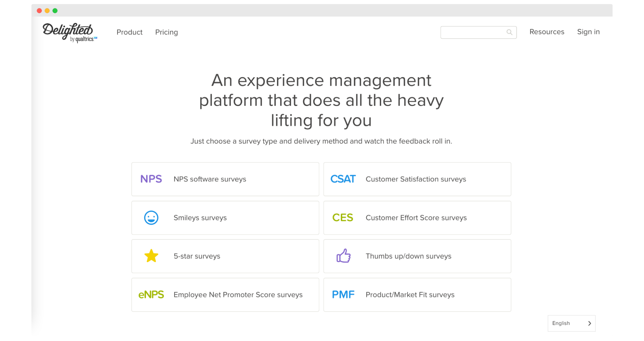
Task: Open the English language selector
Action: (x=572, y=323)
